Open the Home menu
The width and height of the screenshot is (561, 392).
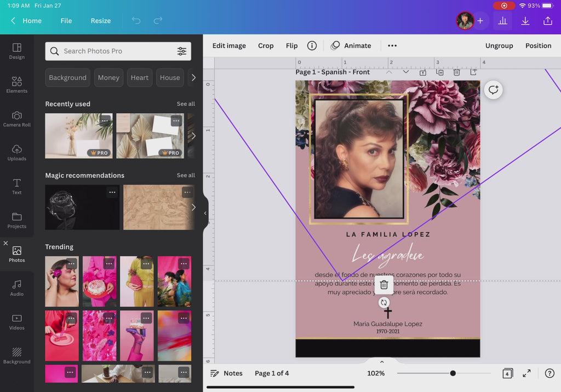pos(32,21)
